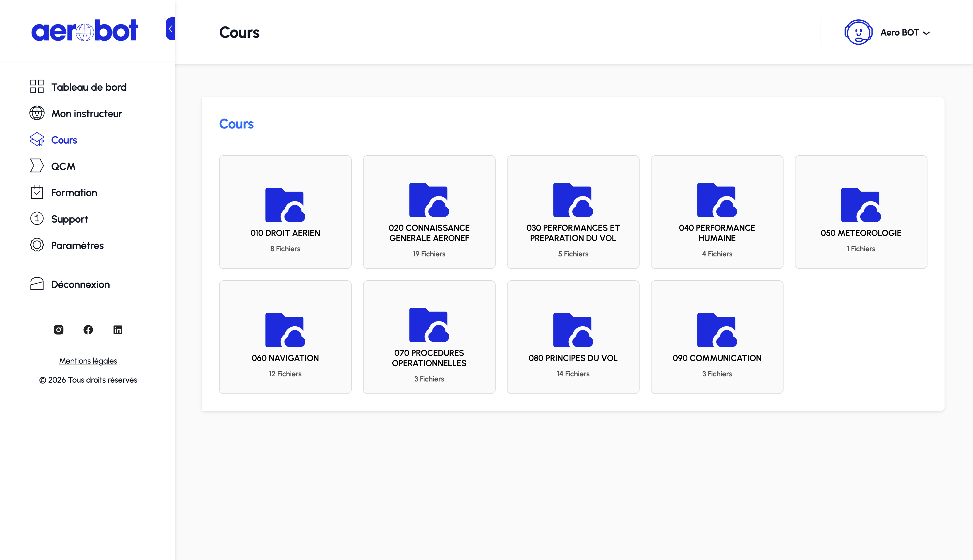Viewport: 973px width, 560px height.
Task: Click the QCM tag icon
Action: 37,166
